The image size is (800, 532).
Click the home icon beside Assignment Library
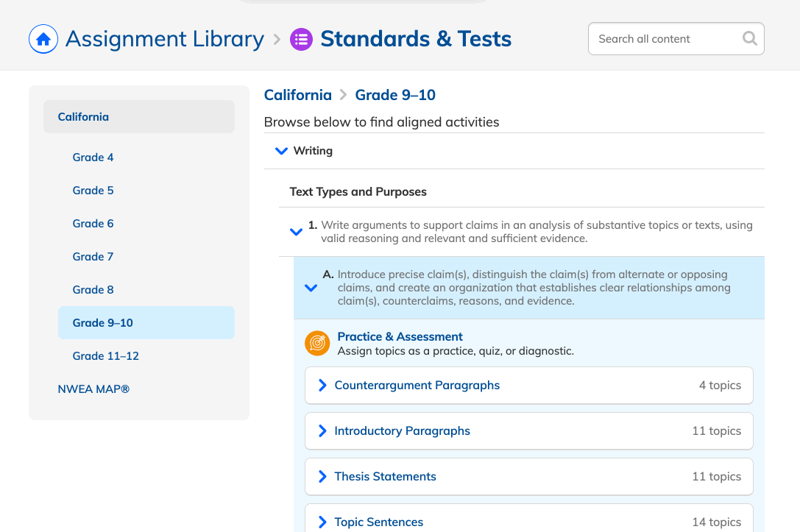43,39
